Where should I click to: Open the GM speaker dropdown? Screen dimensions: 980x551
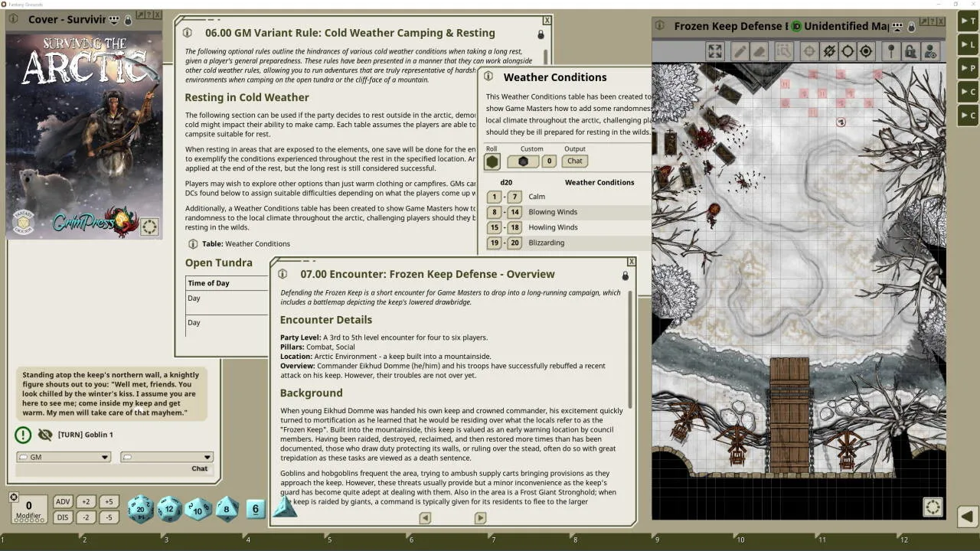pos(64,457)
